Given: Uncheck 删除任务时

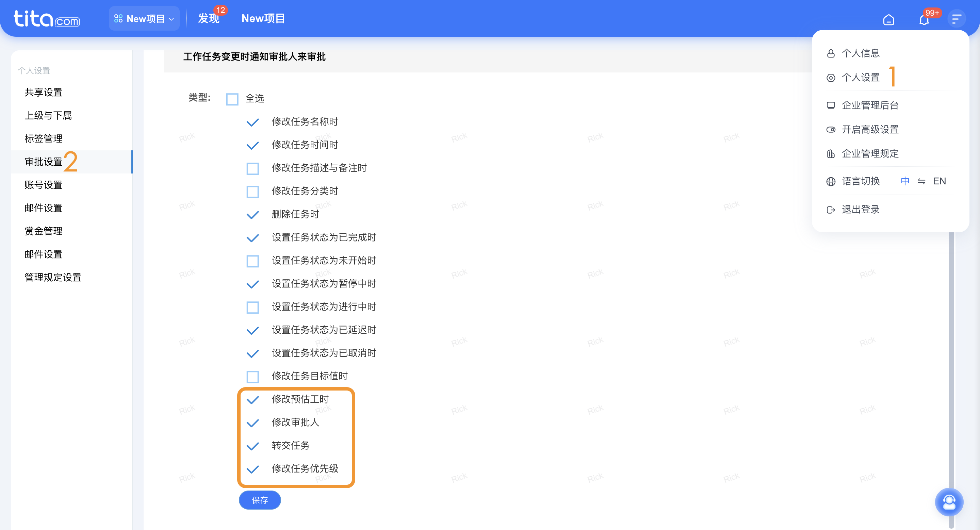Looking at the screenshot, I should coord(252,215).
